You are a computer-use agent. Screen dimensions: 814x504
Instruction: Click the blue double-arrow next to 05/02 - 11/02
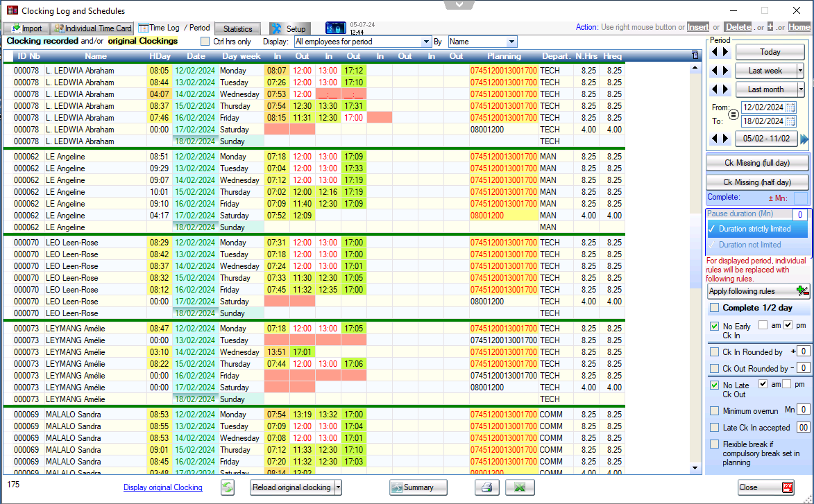(x=804, y=139)
